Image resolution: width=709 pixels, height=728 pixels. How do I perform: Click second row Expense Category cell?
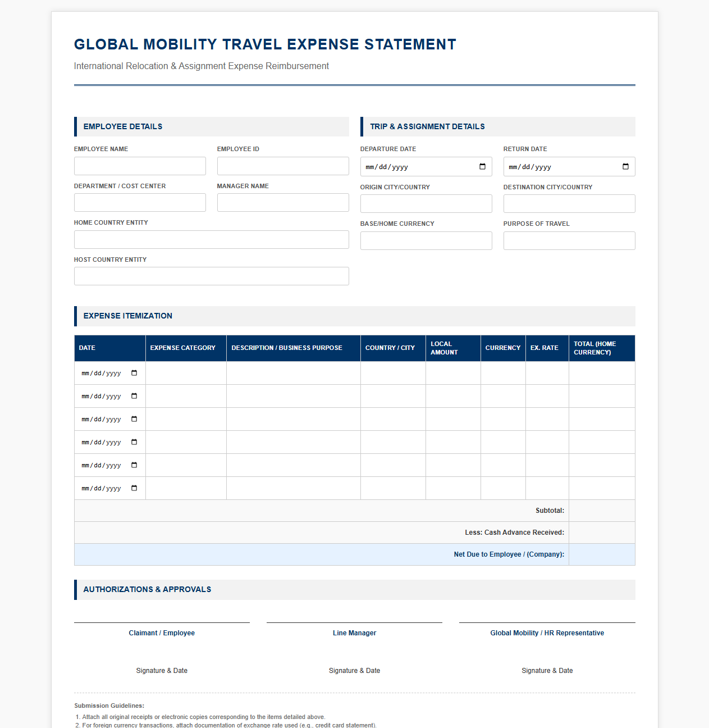click(186, 396)
